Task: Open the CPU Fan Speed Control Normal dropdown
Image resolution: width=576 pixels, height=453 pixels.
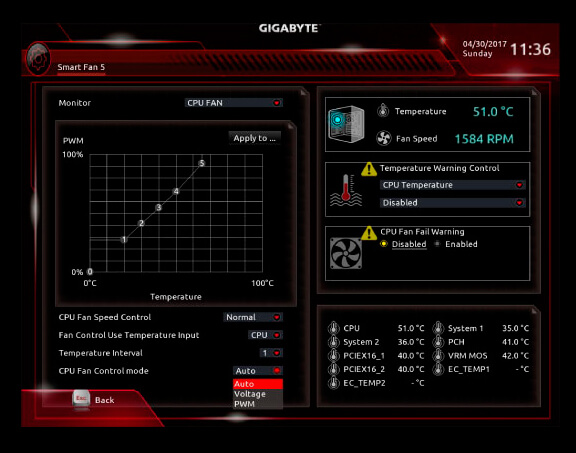Action: pyautogui.click(x=253, y=317)
